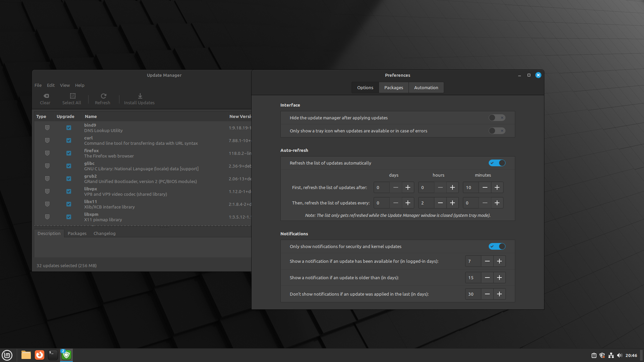644x362 pixels.
Task: Click the older than days input field showing 15
Action: coord(473,278)
